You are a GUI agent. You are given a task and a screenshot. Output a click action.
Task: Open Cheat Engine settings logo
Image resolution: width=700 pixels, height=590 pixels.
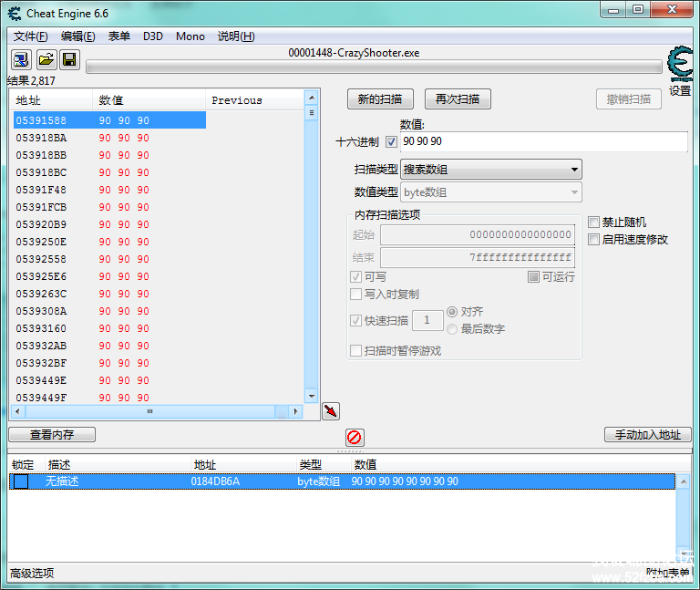coord(680,65)
